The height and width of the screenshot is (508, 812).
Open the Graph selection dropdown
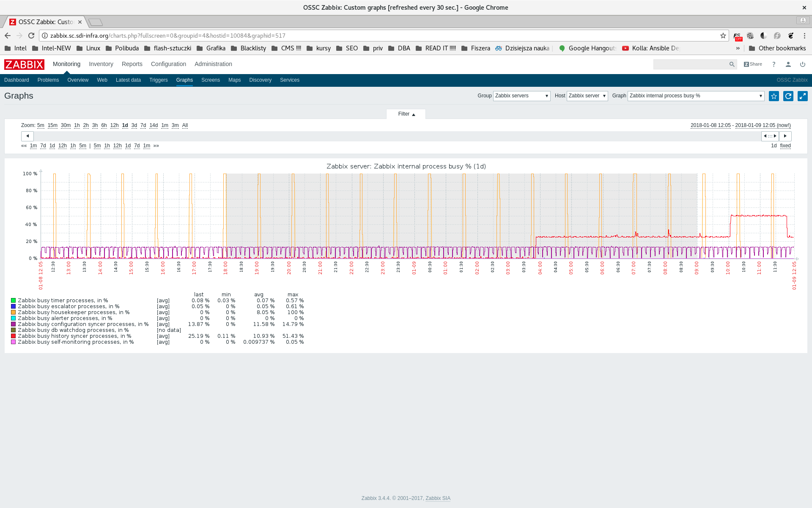696,96
